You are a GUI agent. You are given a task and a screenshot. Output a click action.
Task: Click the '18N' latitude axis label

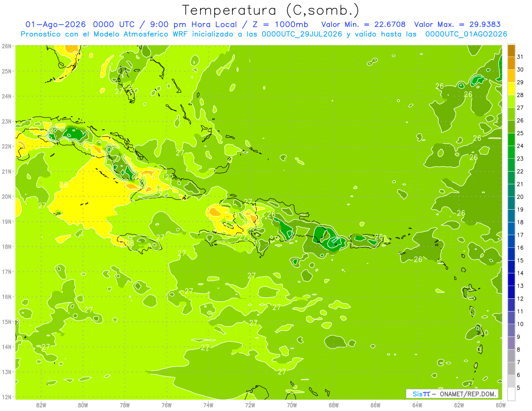pyautogui.click(x=7, y=247)
